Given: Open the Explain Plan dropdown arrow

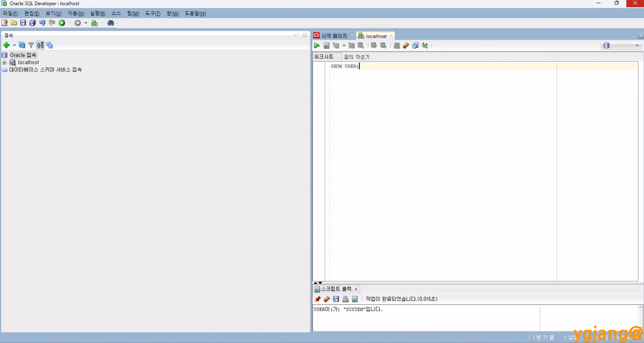Looking at the screenshot, I should (344, 45).
